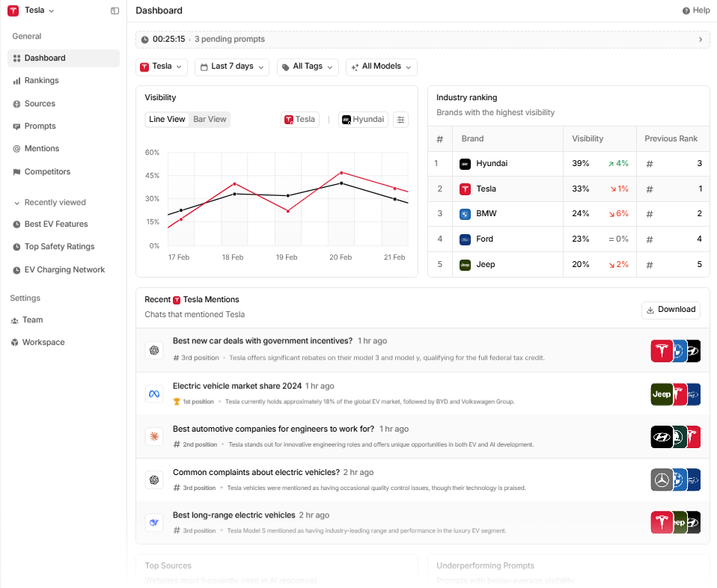This screenshot has width=717, height=588.
Task: Open Team settings
Action: pos(27,320)
